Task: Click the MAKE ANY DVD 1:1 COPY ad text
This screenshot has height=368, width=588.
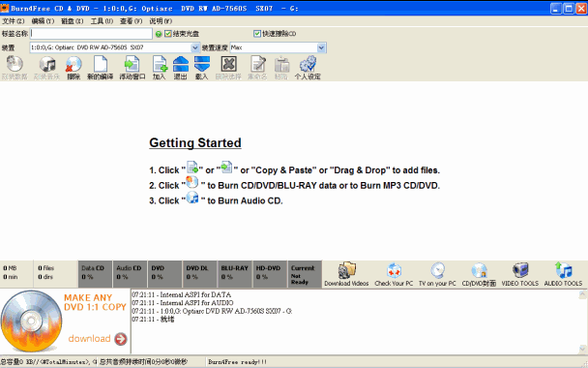Action: [x=95, y=302]
